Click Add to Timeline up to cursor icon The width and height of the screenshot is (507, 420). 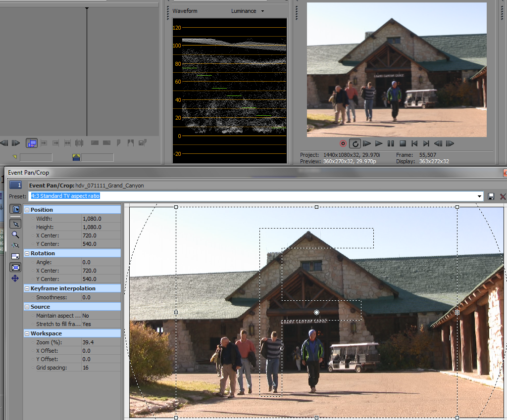(55, 143)
